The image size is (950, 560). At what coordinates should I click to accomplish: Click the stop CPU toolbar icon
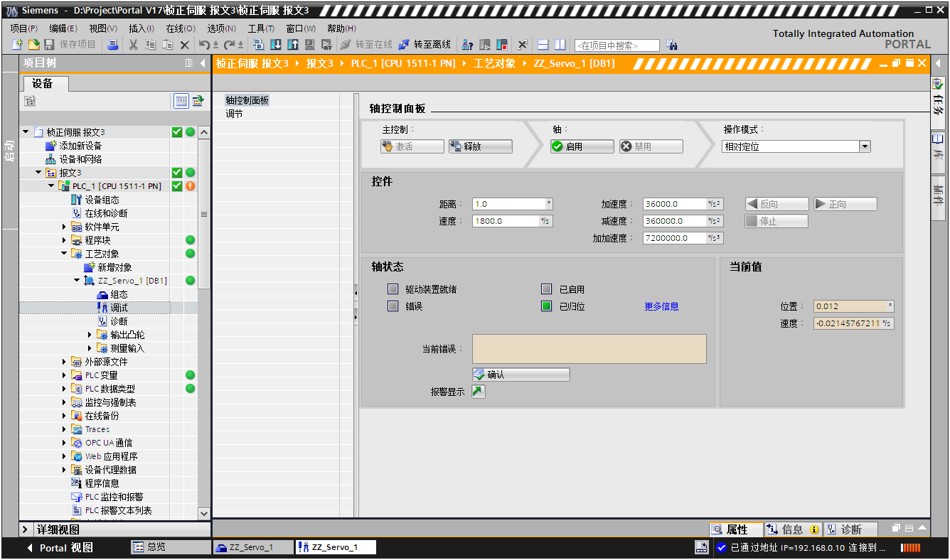[x=502, y=45]
